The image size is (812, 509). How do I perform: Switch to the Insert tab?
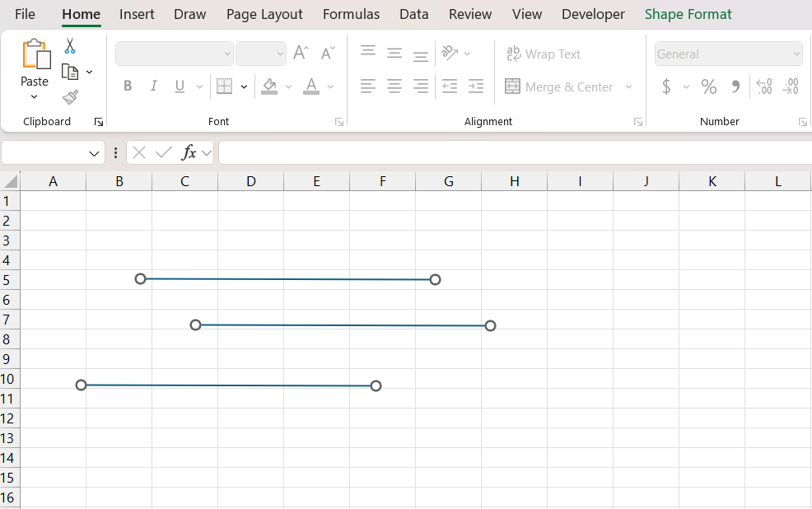tap(137, 14)
